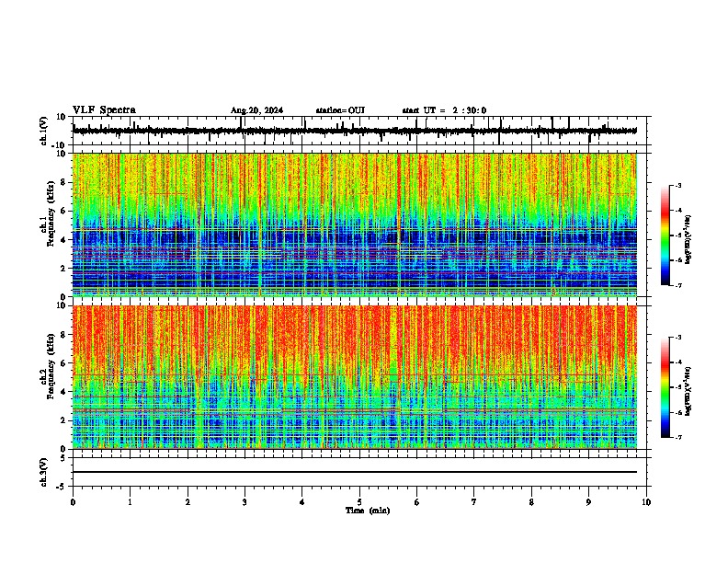The width and height of the screenshot is (728, 563).
Task: Click the ch.1 'Frequency (kHz)' axis label
Action: (x=51, y=213)
